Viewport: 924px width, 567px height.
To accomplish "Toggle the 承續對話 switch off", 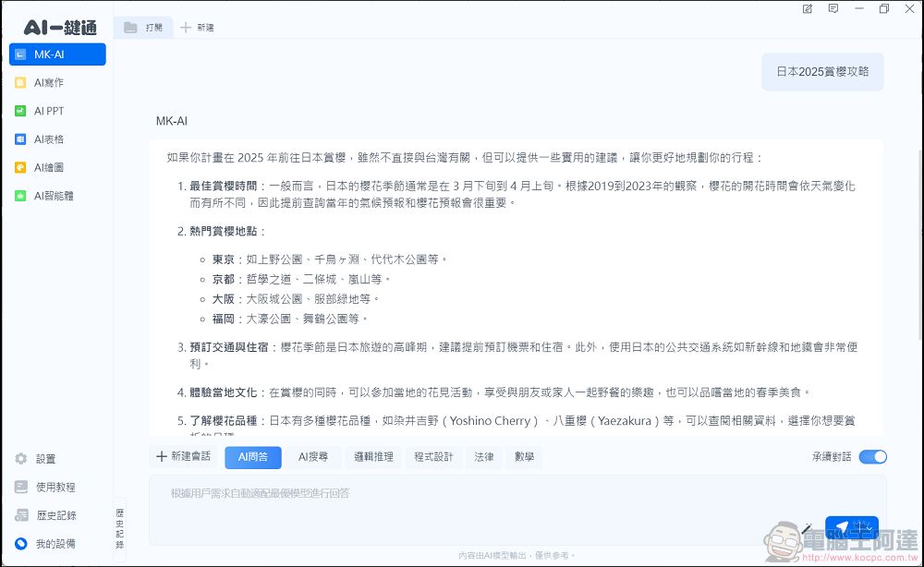I will [872, 456].
